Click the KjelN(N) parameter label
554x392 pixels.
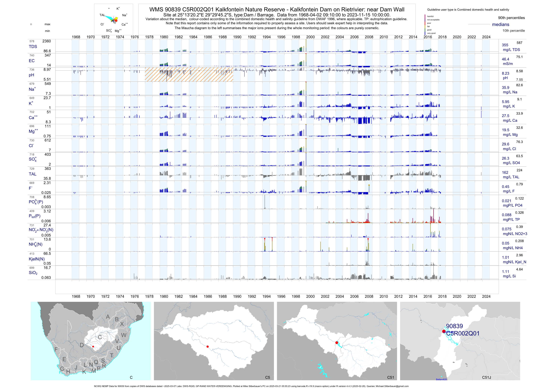coord(37,259)
